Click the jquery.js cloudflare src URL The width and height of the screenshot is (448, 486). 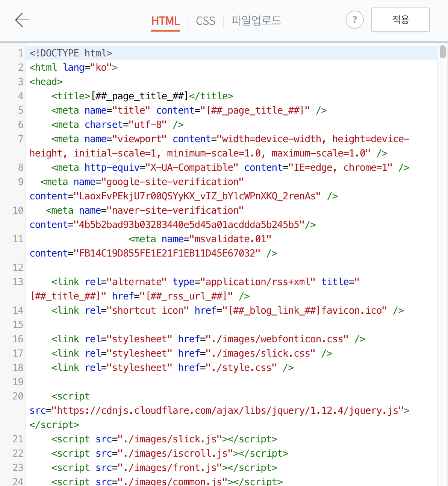pos(228,410)
